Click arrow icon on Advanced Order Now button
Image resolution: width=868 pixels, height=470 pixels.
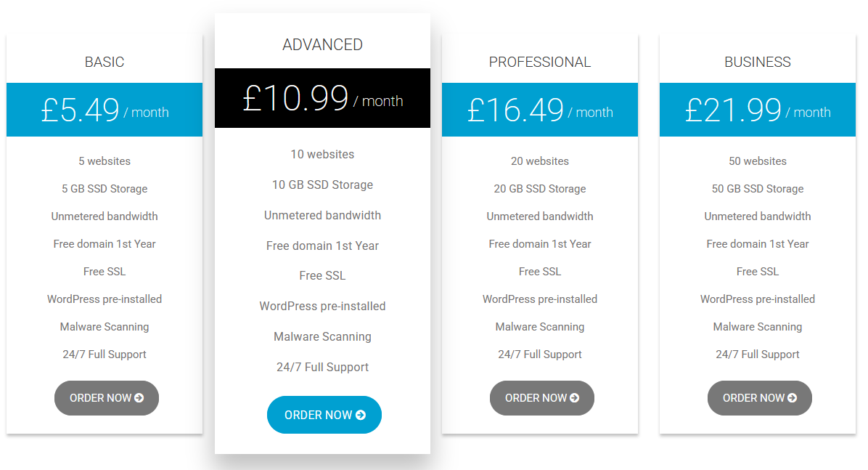pyautogui.click(x=361, y=416)
